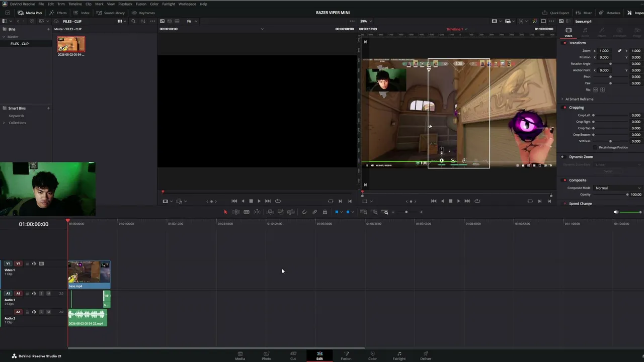Open the Sound Library panel

coord(111,13)
